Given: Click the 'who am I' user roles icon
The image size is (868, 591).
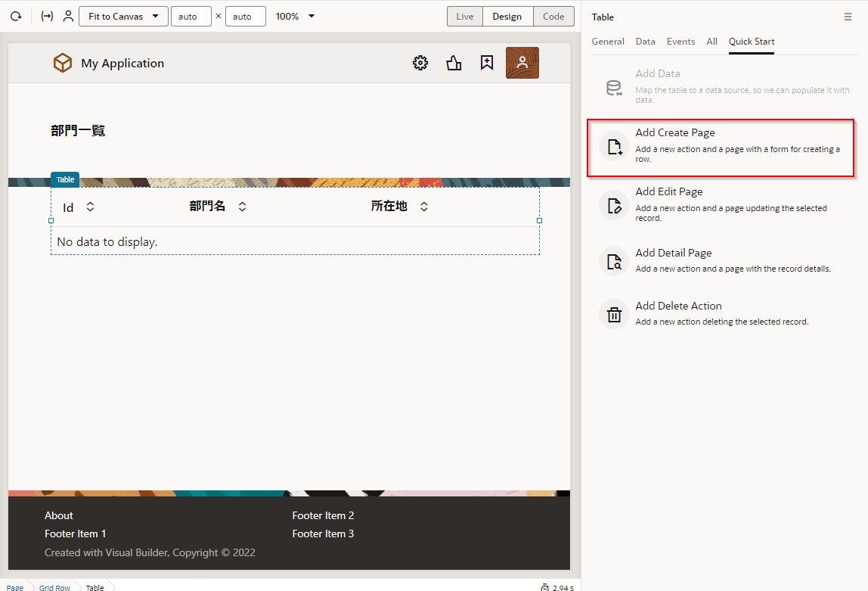Looking at the screenshot, I should click(68, 16).
